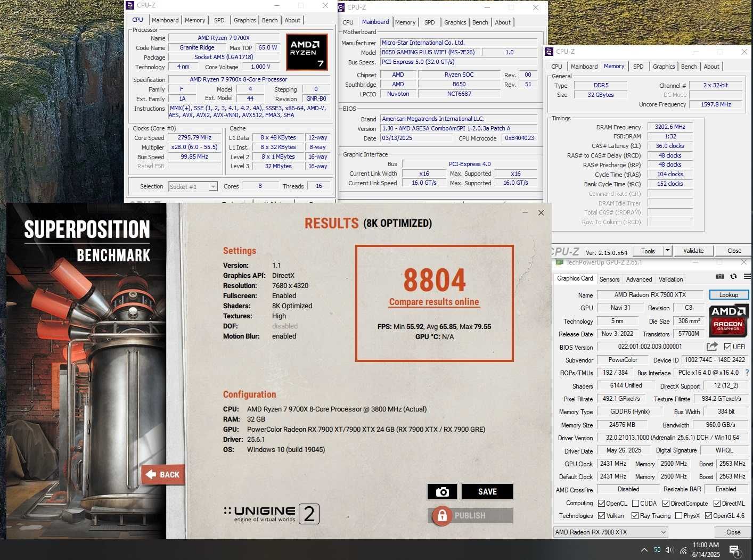Toggle the OpenCL checkbox
This screenshot has width=753, height=560.
pos(601,504)
